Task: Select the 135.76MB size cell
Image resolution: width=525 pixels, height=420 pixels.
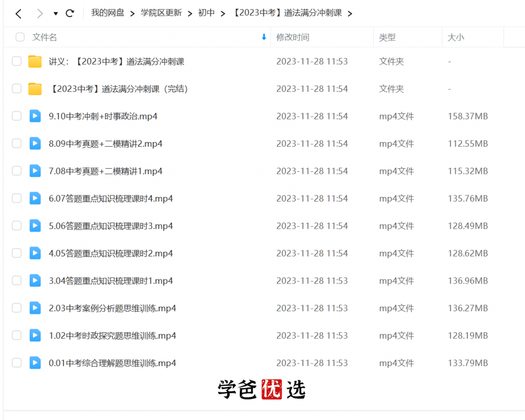Action: pos(468,198)
